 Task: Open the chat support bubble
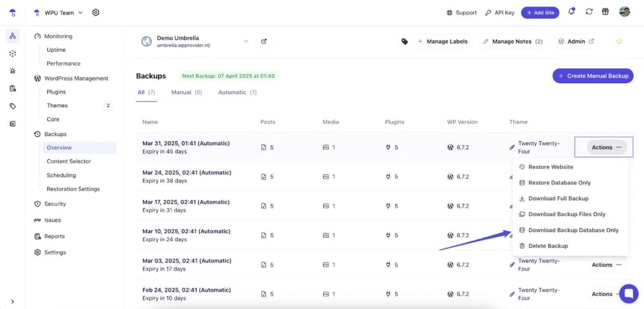click(x=629, y=294)
